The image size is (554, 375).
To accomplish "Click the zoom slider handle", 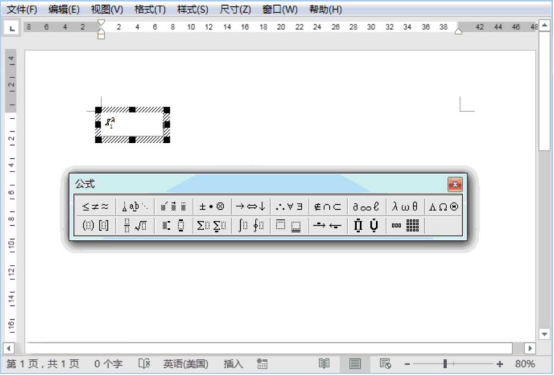I will [445, 363].
